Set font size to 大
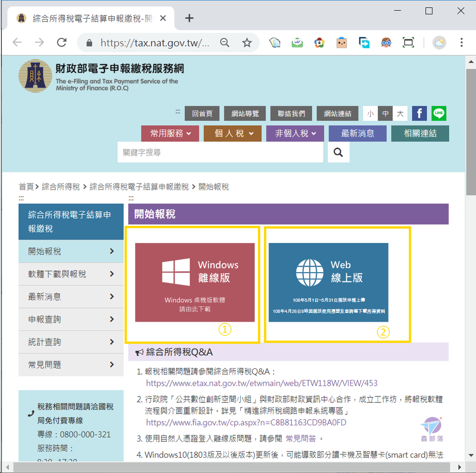476x473 pixels. [x=400, y=113]
